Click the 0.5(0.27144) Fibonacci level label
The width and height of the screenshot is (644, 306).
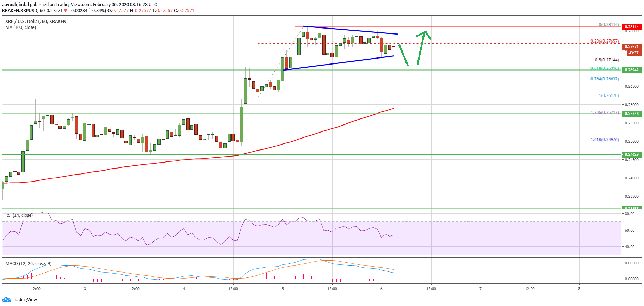[x=607, y=60]
